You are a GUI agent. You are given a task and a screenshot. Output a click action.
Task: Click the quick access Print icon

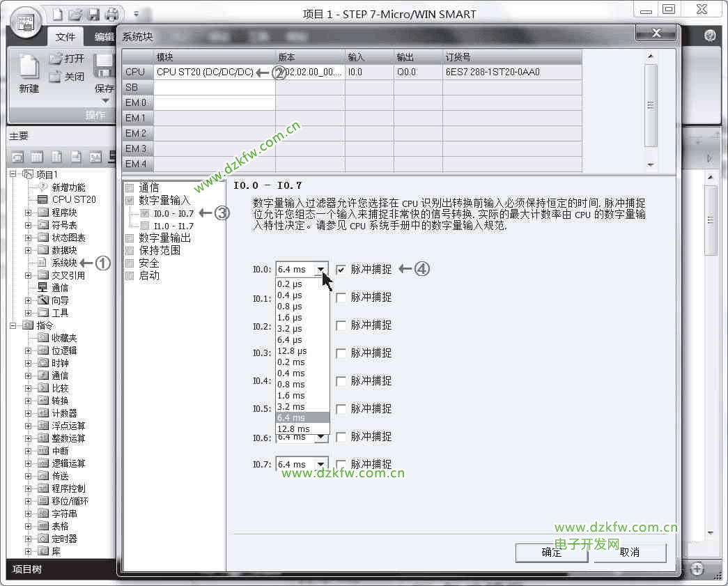(x=112, y=15)
